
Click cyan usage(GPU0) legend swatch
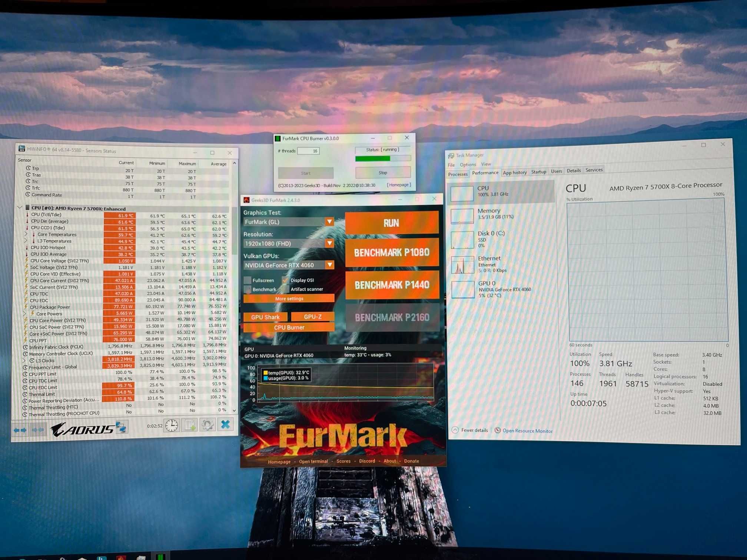click(265, 378)
